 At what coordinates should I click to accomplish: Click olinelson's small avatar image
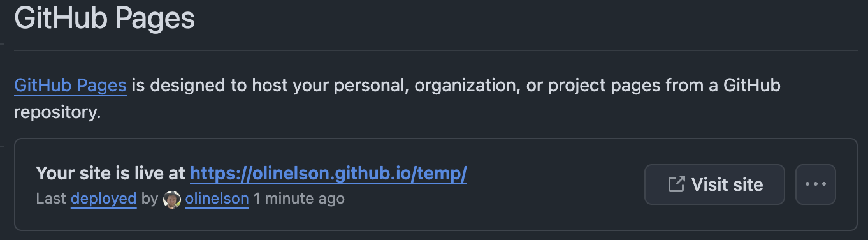[x=172, y=199]
